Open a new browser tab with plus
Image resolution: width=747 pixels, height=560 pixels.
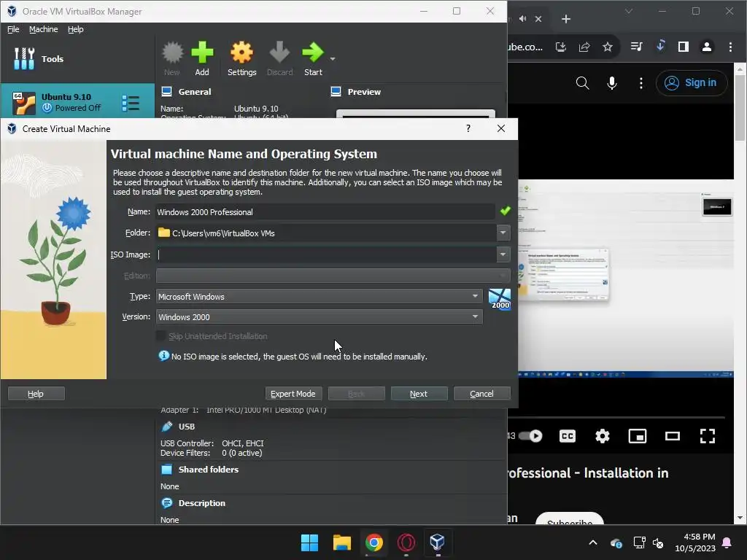(x=565, y=18)
